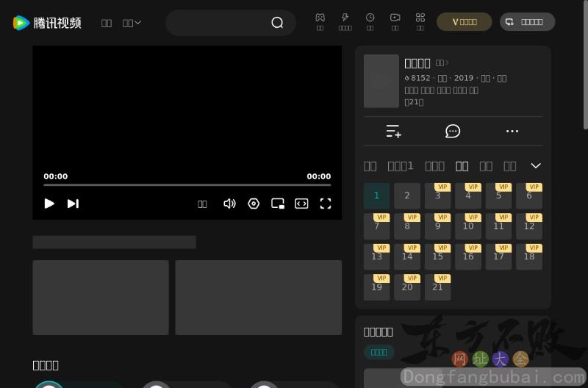Open the four-squares apps grid icon
Viewport: 588px width, 388px height.
pos(420,18)
